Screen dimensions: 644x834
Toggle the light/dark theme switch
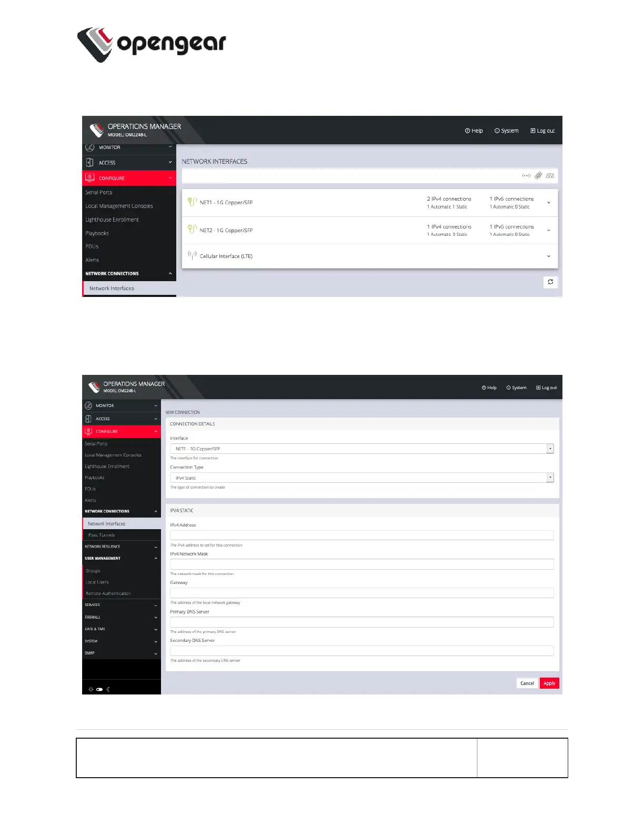pos(99,689)
